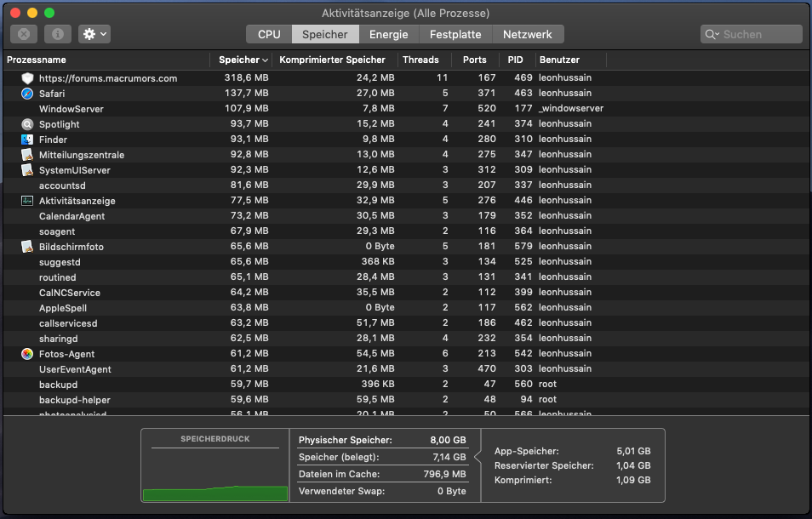The height and width of the screenshot is (519, 812).
Task: Select the backupd process row
Action: (x=406, y=385)
